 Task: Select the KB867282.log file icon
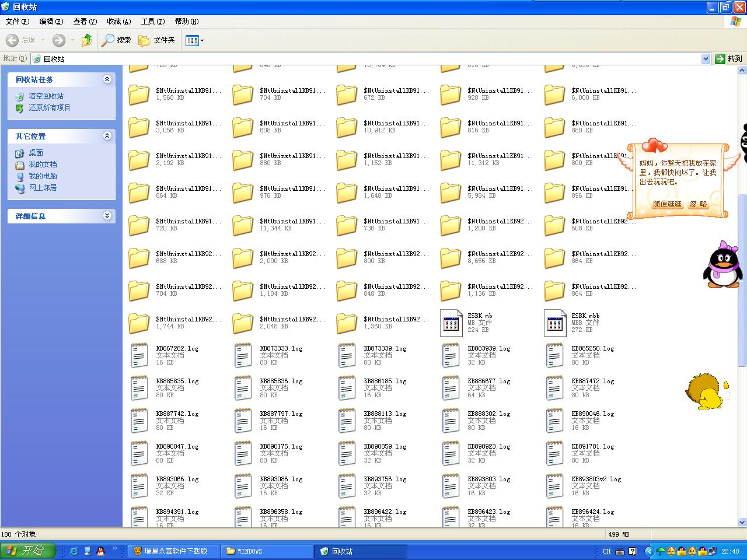pos(139,356)
